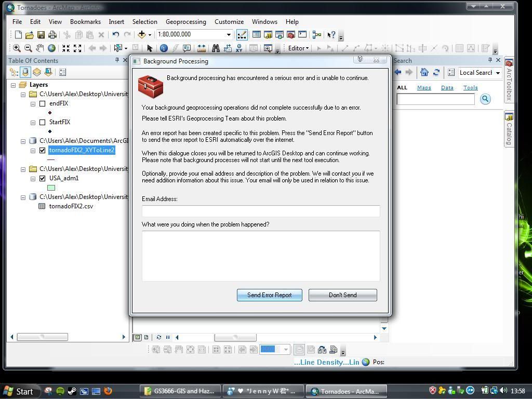Viewport: 532px width, 399px height.
Task: Open a map file with the Open icon
Action: coord(30,35)
